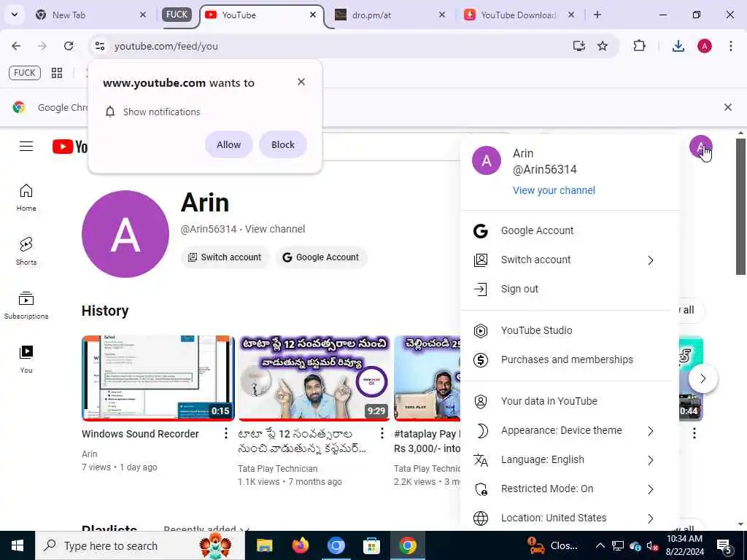
Task: Select the You sidebar item
Action: [26, 359]
